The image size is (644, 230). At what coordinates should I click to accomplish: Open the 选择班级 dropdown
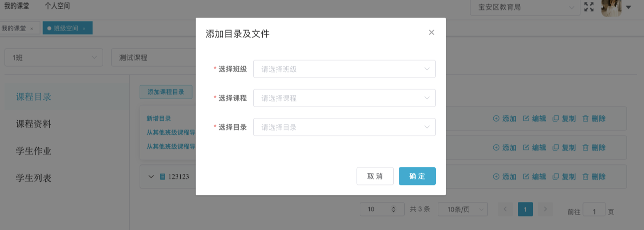(344, 69)
